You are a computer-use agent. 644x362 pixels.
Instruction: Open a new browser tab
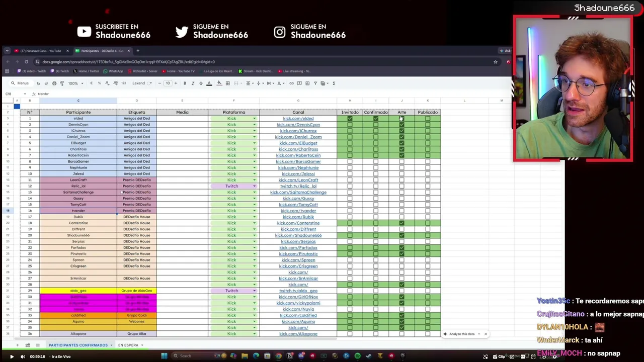point(138,51)
